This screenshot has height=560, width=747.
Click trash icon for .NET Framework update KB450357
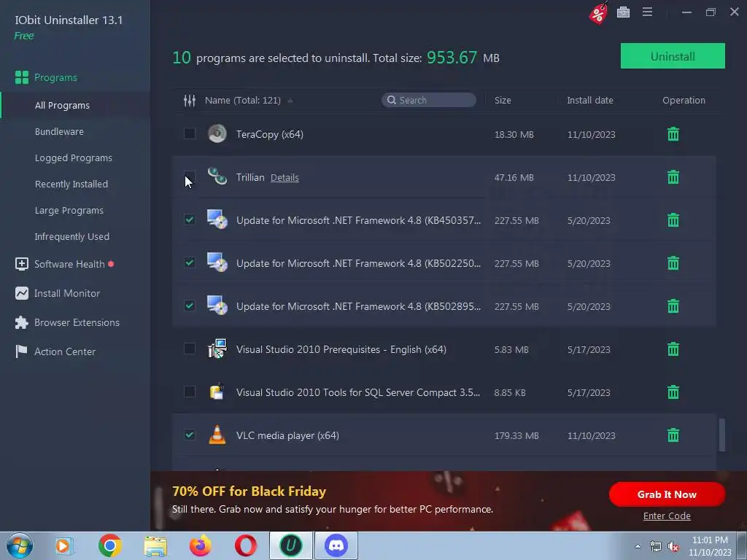click(673, 220)
